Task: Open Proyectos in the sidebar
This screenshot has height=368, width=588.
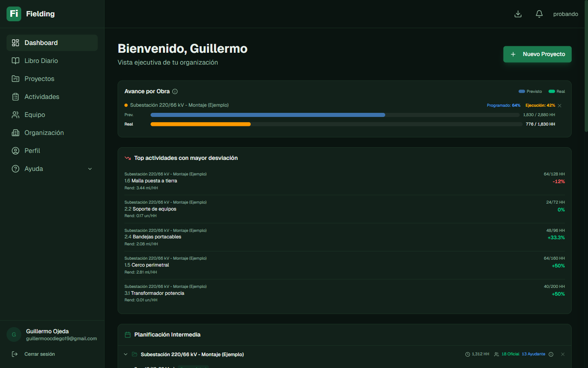Action: click(39, 79)
